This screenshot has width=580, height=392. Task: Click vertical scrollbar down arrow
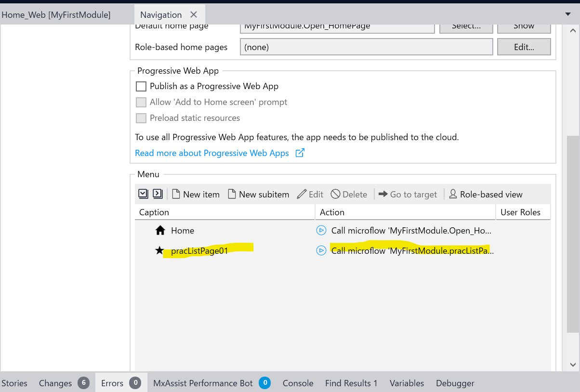click(x=573, y=365)
